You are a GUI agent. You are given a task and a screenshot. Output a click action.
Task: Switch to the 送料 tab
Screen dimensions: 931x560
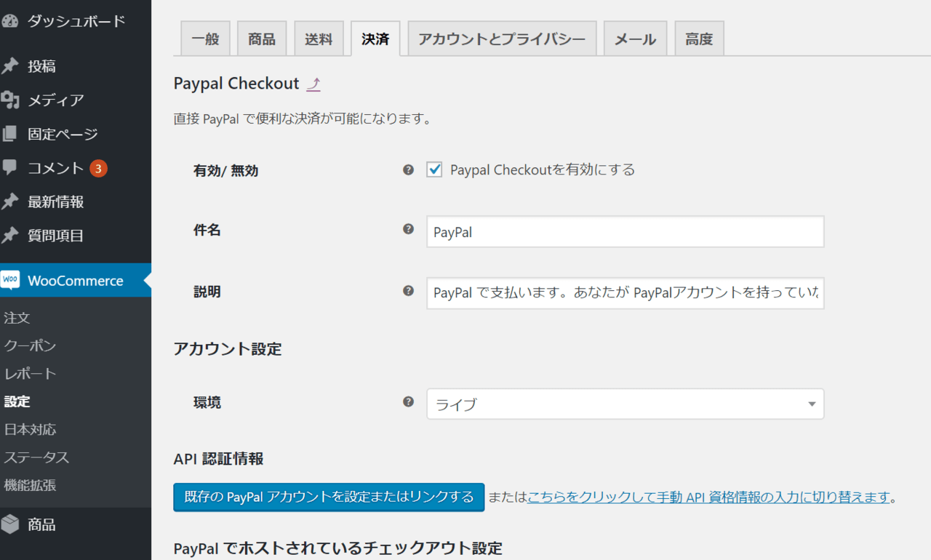click(x=319, y=39)
